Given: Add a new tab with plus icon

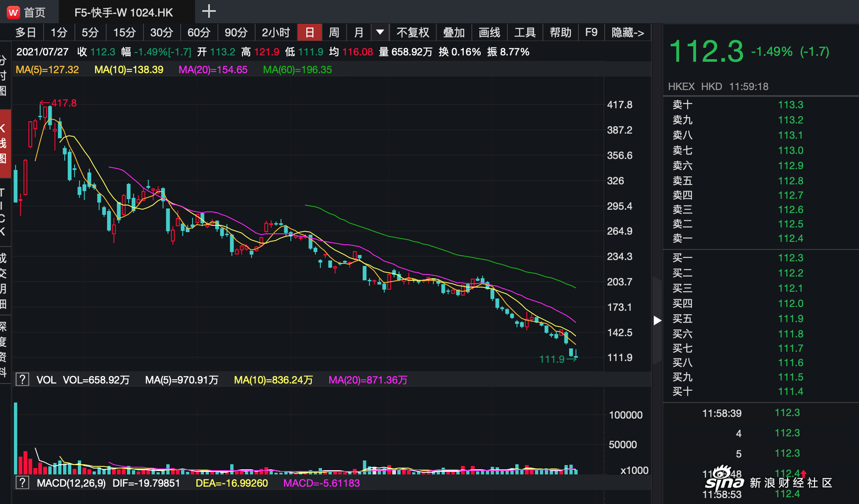Looking at the screenshot, I should tap(209, 11).
